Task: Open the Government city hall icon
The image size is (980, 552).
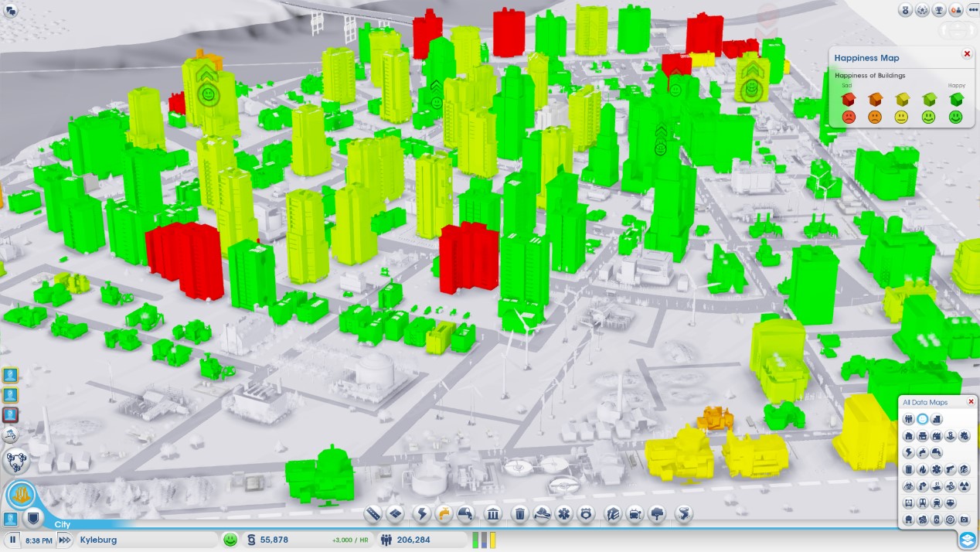Action: (493, 513)
